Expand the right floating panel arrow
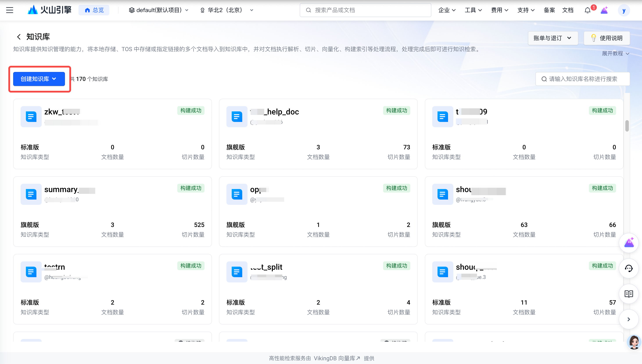Viewport: 642px width, 364px height. click(629, 319)
